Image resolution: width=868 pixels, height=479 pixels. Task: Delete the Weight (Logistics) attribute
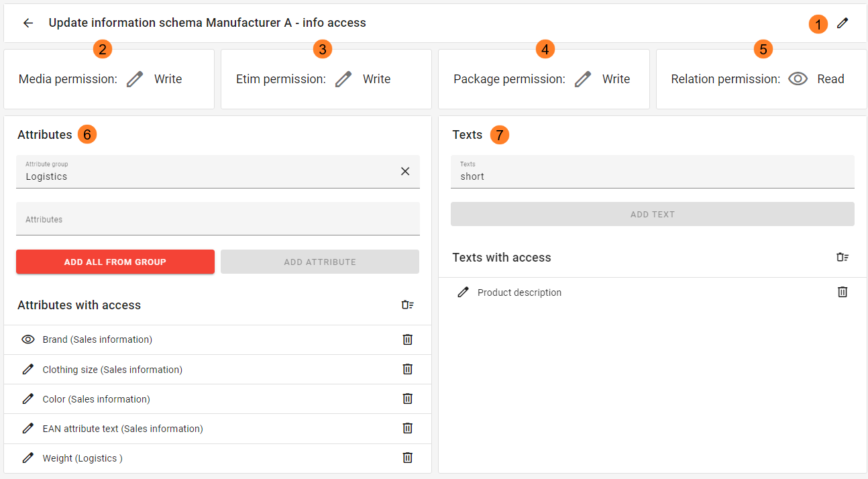click(407, 458)
